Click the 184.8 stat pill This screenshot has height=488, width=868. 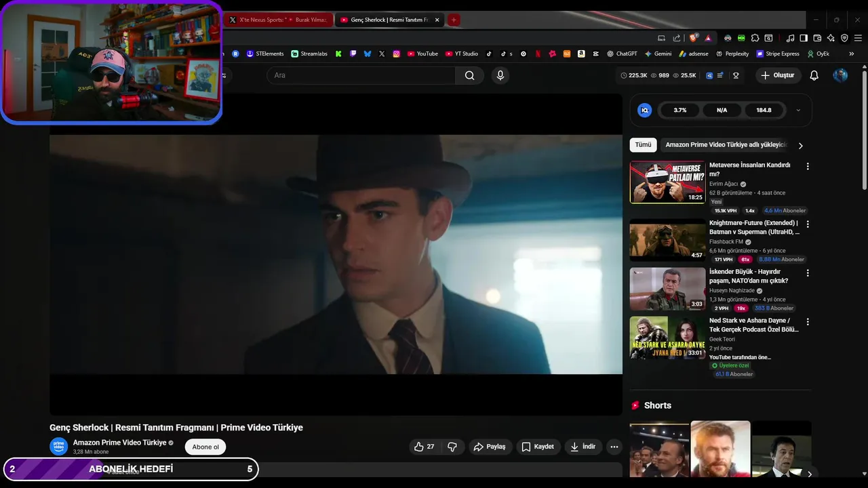(x=764, y=110)
